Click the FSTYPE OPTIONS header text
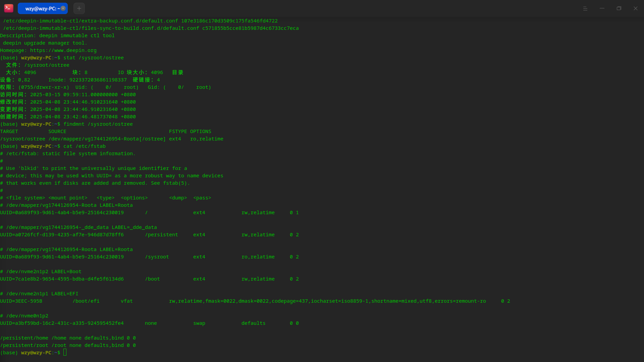Screen dimensions: 644x362 pyautogui.click(x=190, y=131)
